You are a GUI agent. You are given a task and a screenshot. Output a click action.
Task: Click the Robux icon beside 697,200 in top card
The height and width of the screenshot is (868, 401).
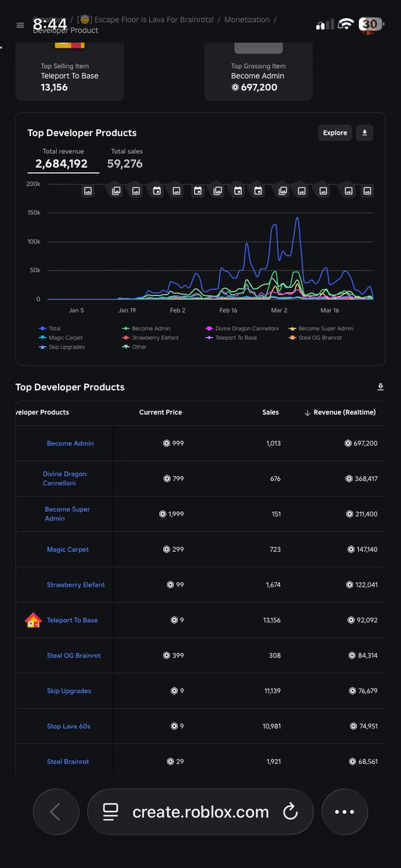pyautogui.click(x=235, y=88)
